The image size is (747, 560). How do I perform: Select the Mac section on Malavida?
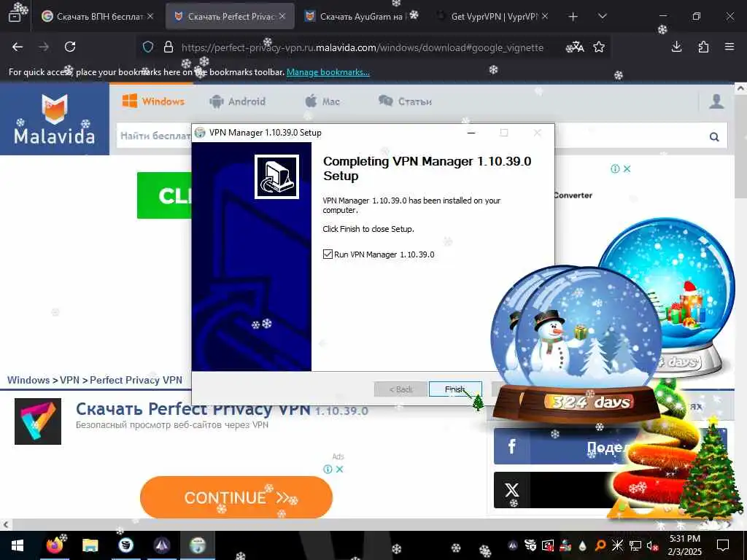[322, 101]
